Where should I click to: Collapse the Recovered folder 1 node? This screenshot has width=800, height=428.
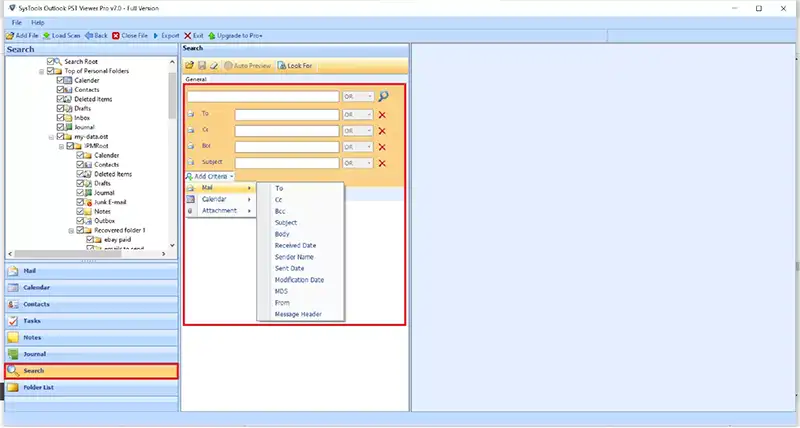click(x=71, y=231)
